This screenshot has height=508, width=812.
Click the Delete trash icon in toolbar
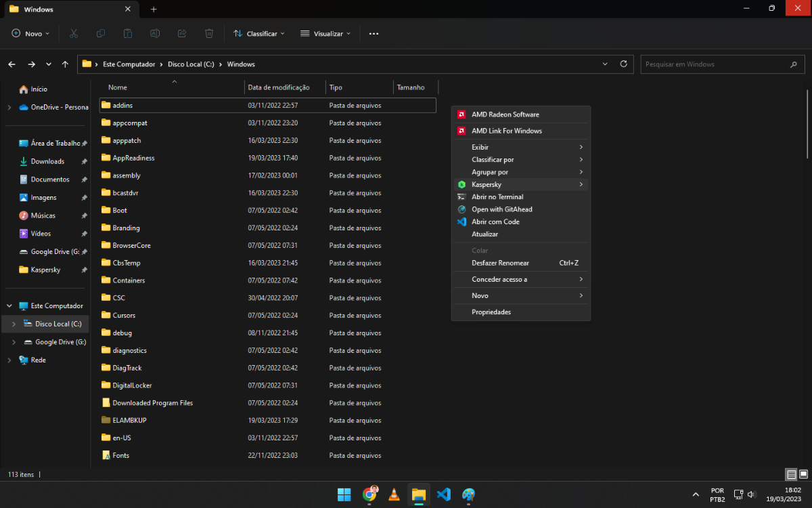pyautogui.click(x=209, y=33)
